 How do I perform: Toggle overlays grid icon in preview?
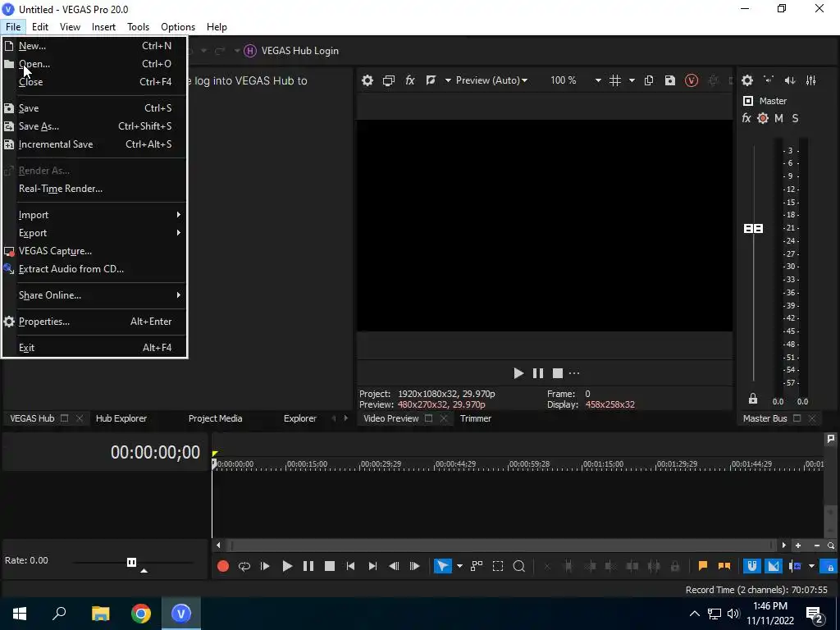coord(615,80)
